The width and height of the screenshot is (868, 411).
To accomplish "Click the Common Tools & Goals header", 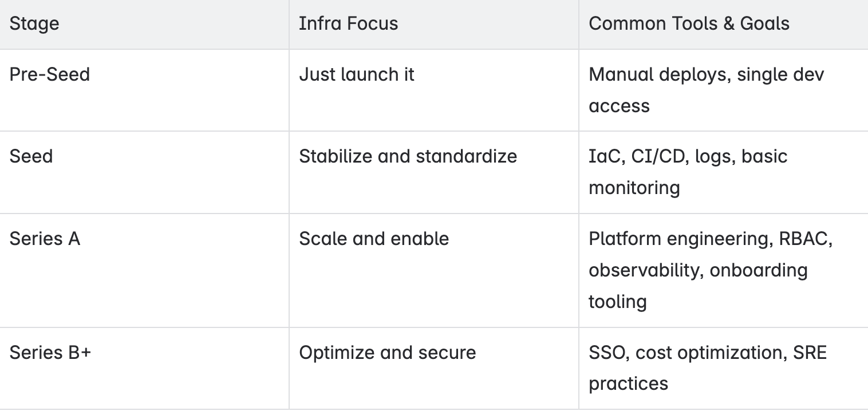I will point(723,24).
